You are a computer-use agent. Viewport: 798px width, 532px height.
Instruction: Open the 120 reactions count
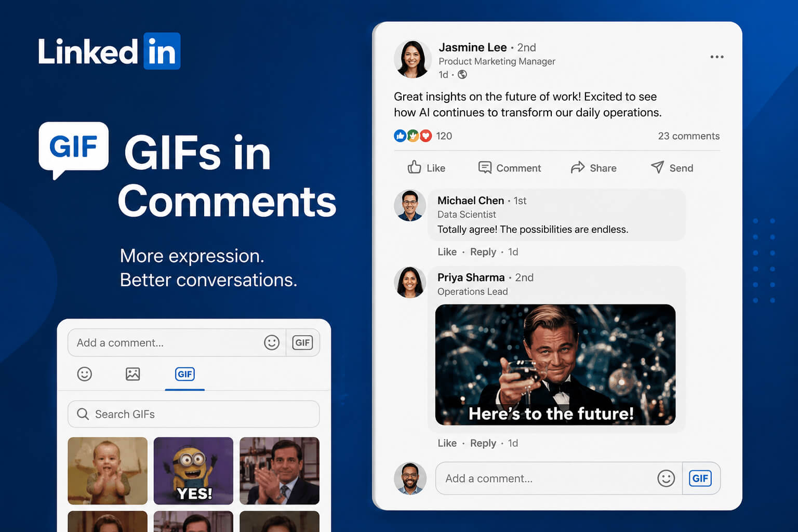(444, 136)
